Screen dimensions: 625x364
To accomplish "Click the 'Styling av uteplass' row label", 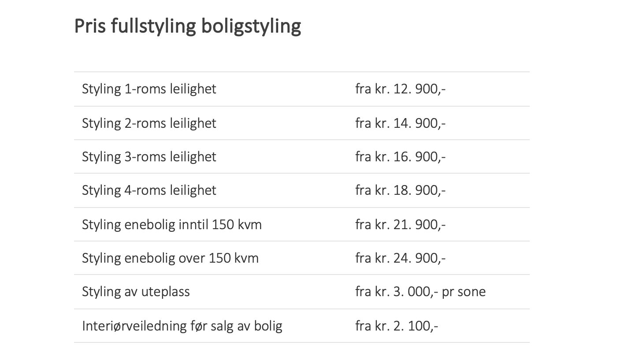I will (136, 292).
